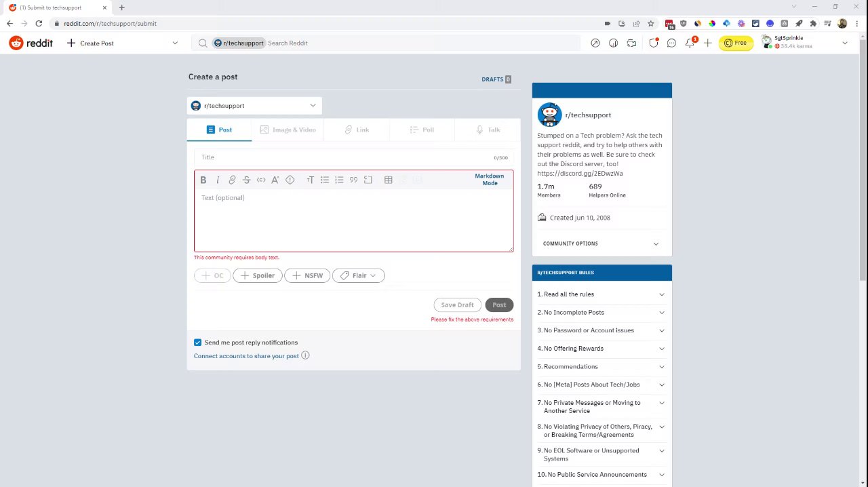Insert a quote block
Viewport: 868px width, 487px height.
[x=353, y=180]
